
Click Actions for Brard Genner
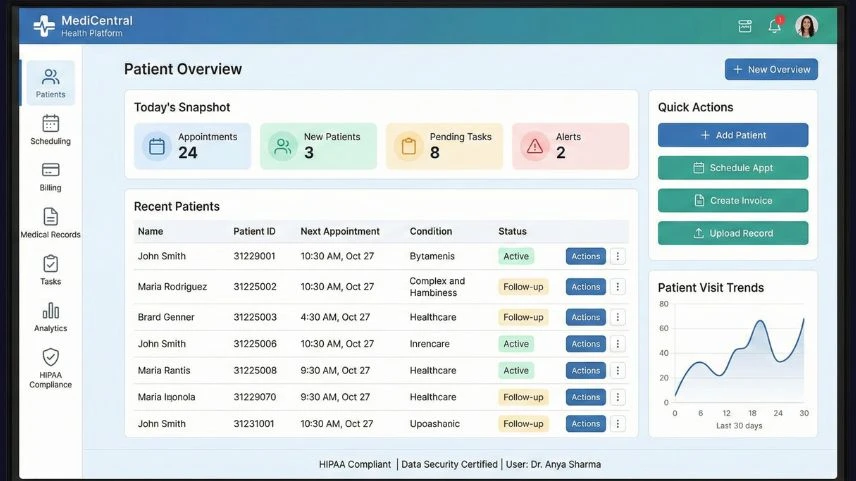(x=586, y=317)
